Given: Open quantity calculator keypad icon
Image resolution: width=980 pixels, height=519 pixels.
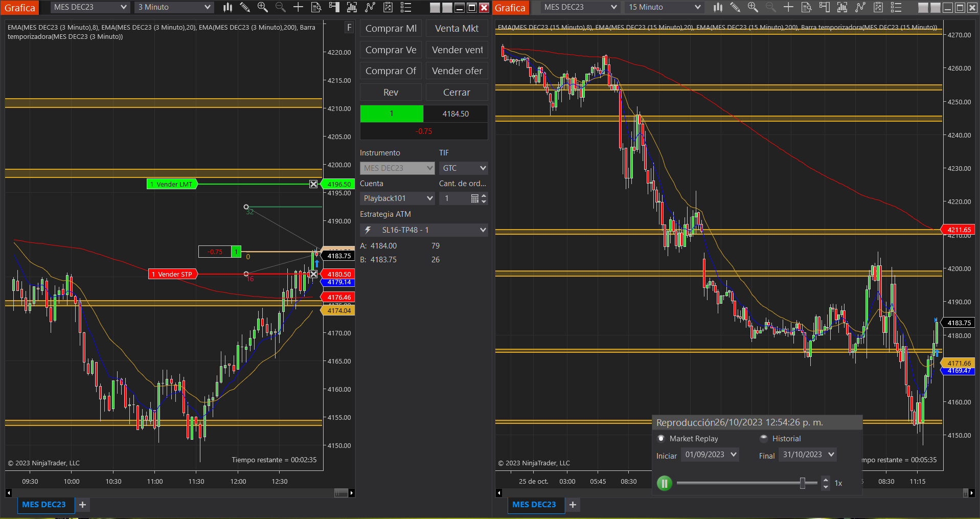Looking at the screenshot, I should tap(474, 198).
